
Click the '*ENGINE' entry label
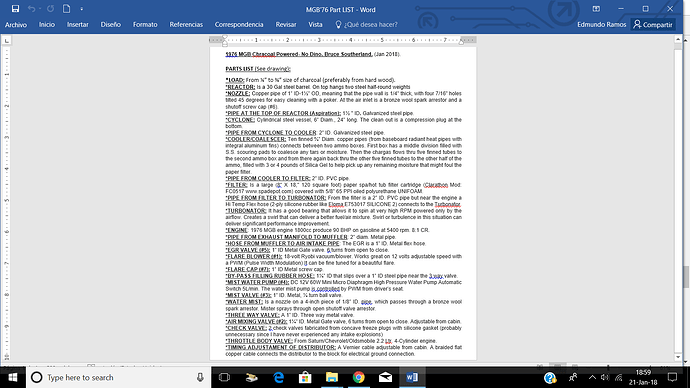[x=237, y=230]
